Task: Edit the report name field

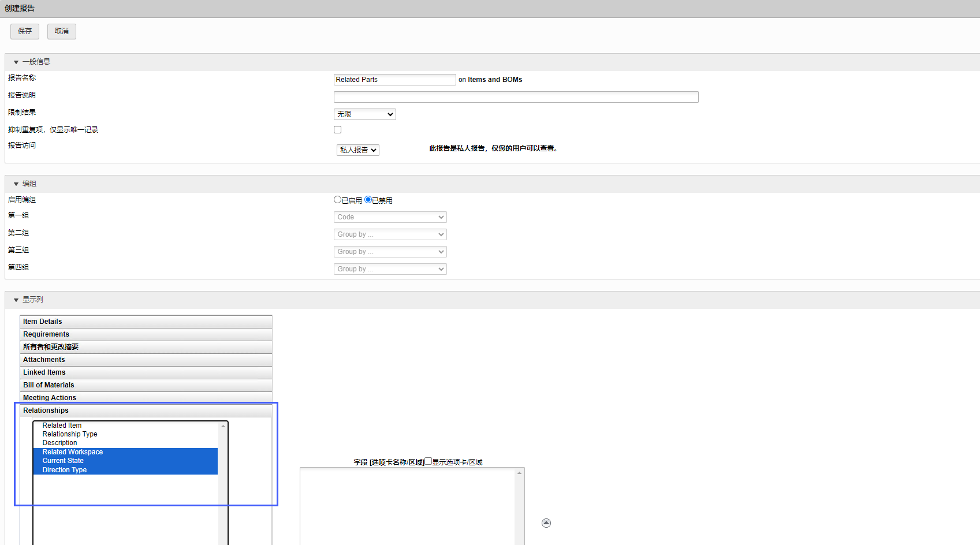Action: click(395, 80)
